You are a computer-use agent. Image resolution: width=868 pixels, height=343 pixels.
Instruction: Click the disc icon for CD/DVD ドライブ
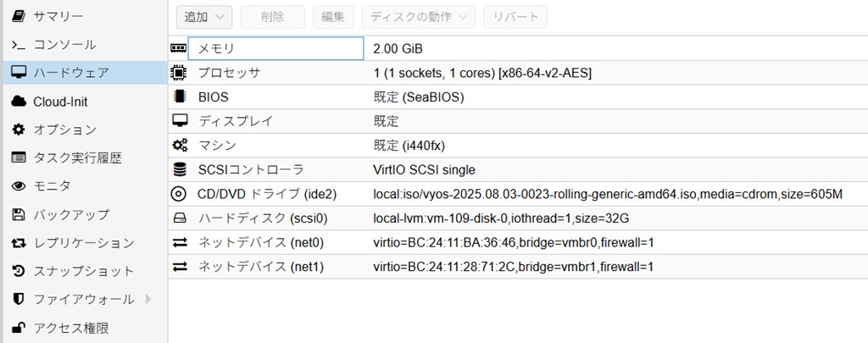click(x=179, y=194)
